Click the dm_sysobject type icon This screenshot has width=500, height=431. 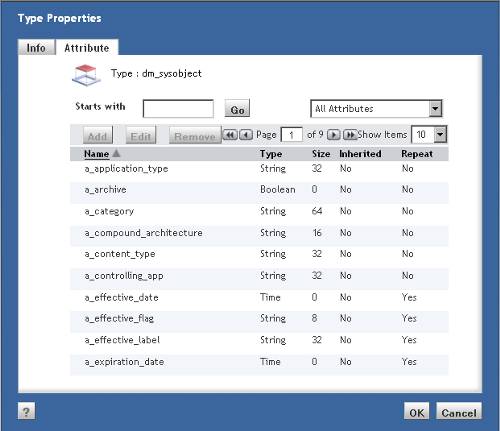[86, 75]
